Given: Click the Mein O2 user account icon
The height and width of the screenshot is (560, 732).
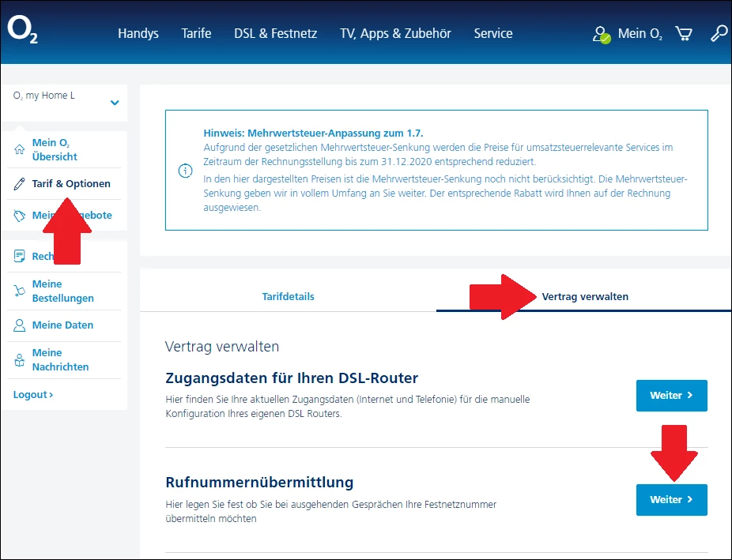Looking at the screenshot, I should pos(602,35).
